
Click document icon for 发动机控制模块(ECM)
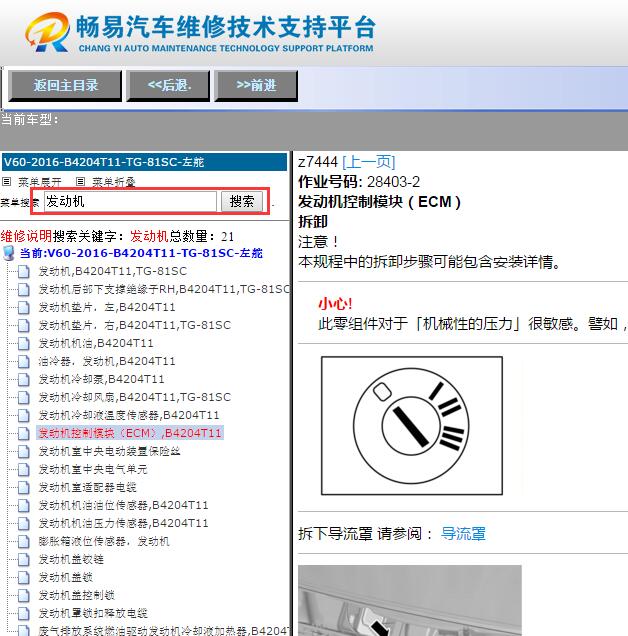24,433
